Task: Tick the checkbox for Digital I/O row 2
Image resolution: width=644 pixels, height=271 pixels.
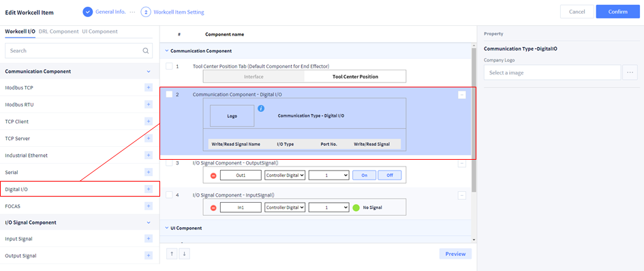Action: pos(169,95)
